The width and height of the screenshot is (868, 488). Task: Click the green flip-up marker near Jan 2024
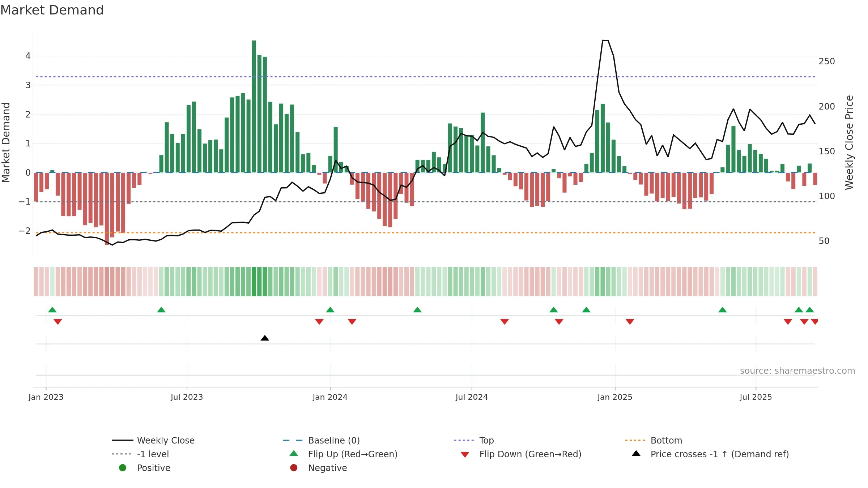(330, 310)
